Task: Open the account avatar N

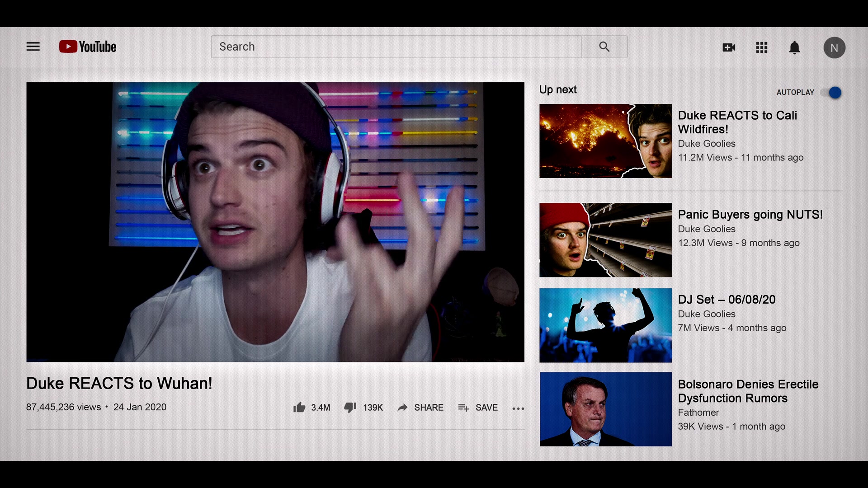Action: [834, 47]
